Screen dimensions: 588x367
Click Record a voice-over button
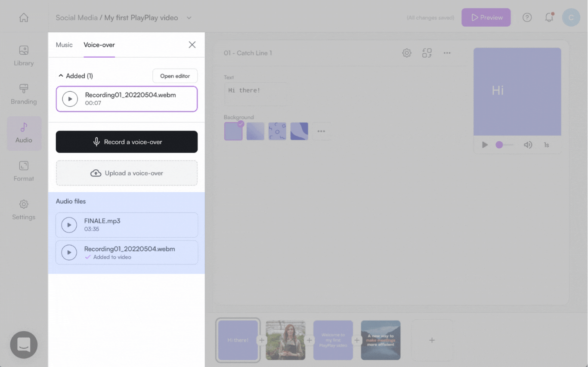point(127,142)
